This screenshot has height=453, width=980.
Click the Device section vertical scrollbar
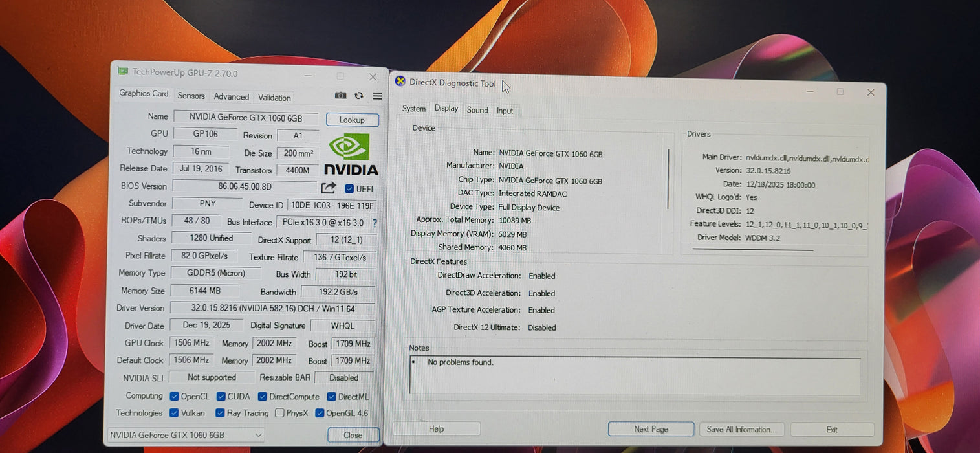(x=668, y=179)
